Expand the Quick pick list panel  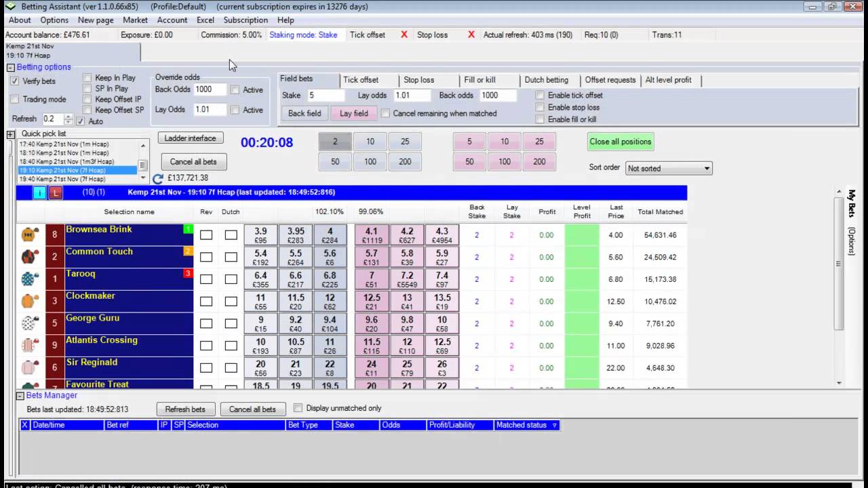[11, 134]
